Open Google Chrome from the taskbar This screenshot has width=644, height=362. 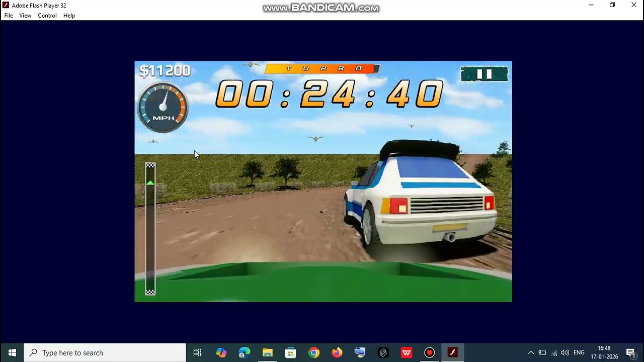[314, 352]
